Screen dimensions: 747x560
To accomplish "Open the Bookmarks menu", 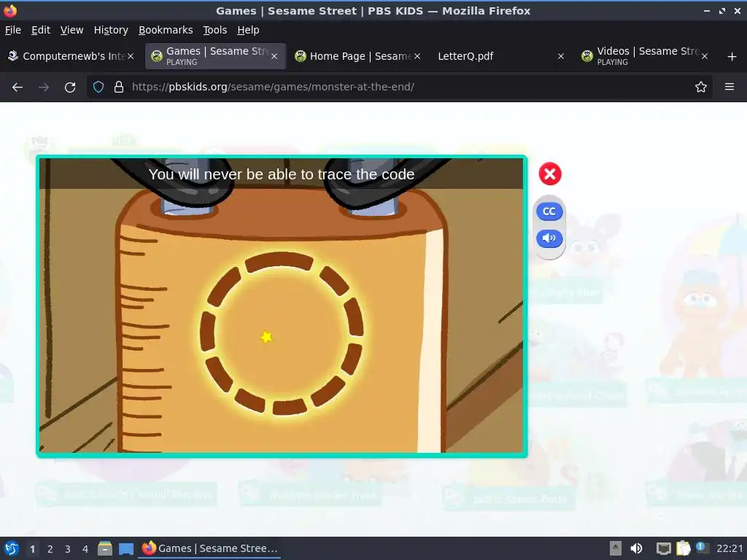I will click(166, 30).
